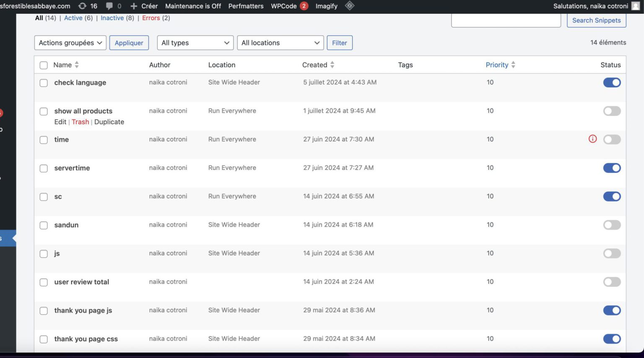This screenshot has height=358, width=644.
Task: Click the updates refresh icon in admin bar
Action: 83,6
